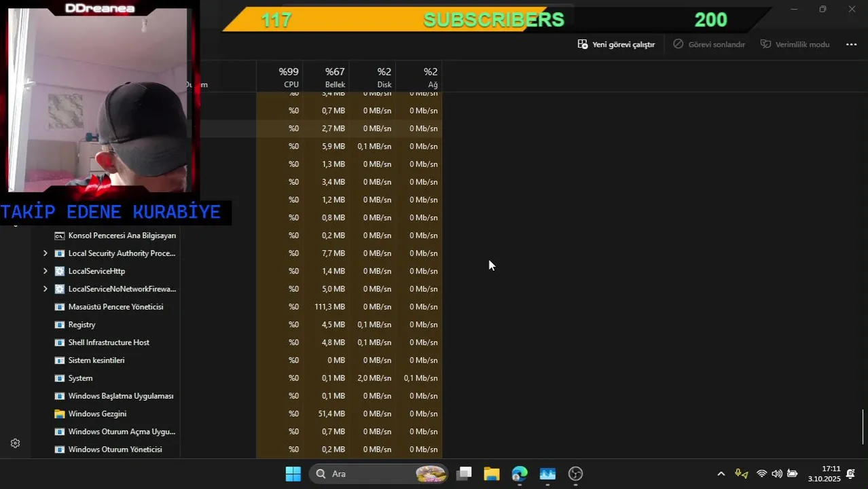Select Konsol Penceresi Ana Bilgisayarı process
868x489 pixels.
click(x=122, y=236)
